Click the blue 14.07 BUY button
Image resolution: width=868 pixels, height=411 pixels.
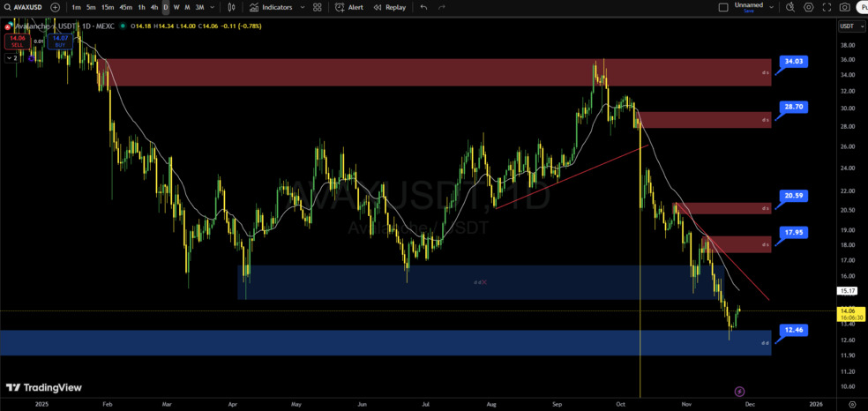(60, 41)
